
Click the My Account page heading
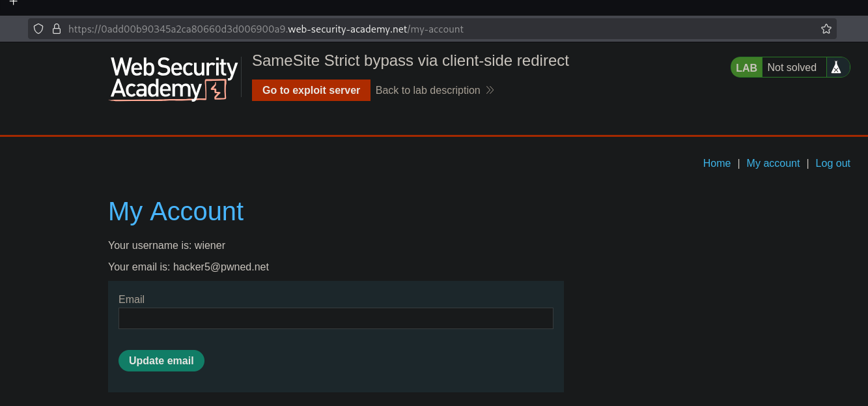[176, 211]
